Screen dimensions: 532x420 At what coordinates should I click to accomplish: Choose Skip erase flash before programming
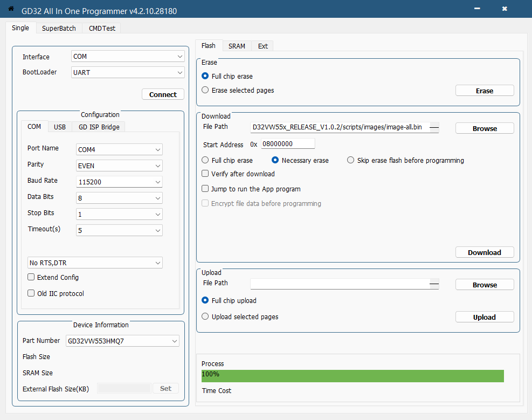[350, 160]
